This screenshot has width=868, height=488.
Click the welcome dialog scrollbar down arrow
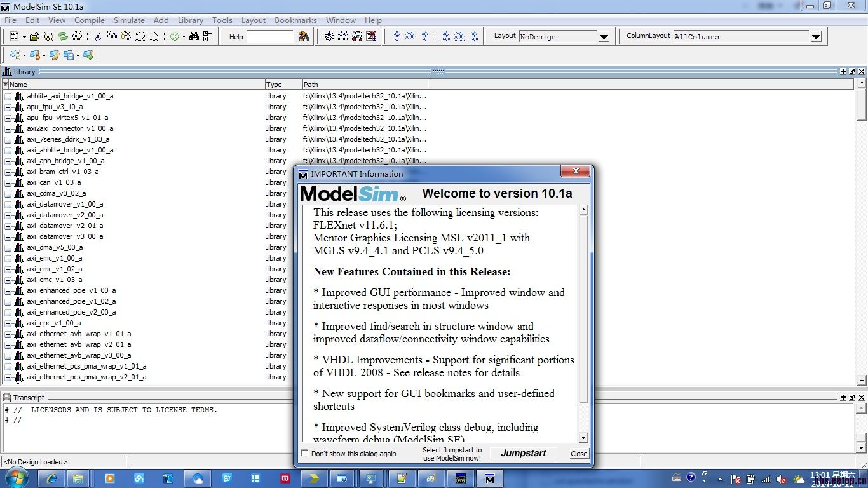coord(583,438)
